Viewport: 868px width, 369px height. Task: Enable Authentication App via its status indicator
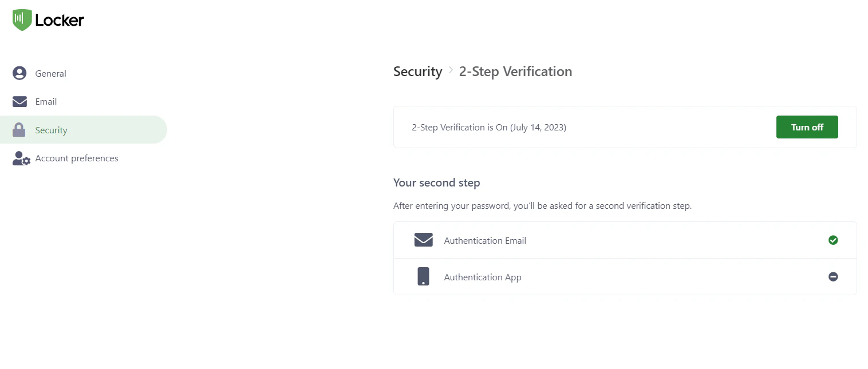833,276
